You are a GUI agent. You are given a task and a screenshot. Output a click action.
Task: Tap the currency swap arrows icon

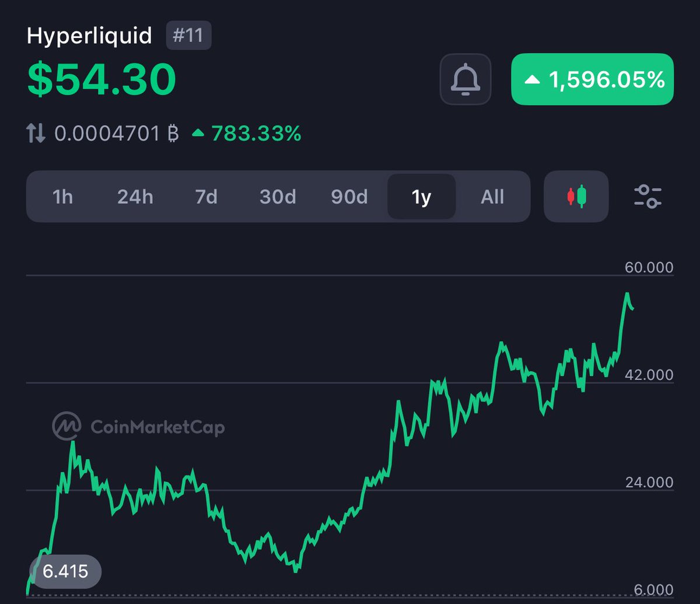tap(36, 134)
